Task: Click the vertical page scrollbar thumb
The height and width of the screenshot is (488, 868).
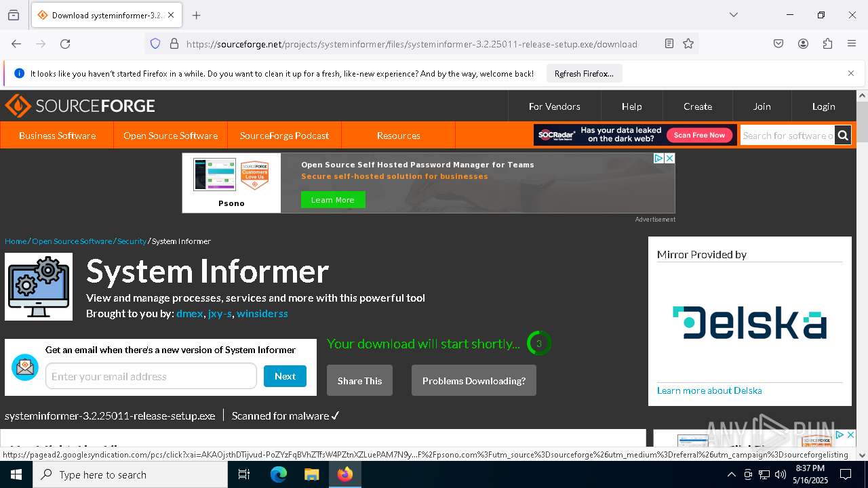Action: pos(862,122)
